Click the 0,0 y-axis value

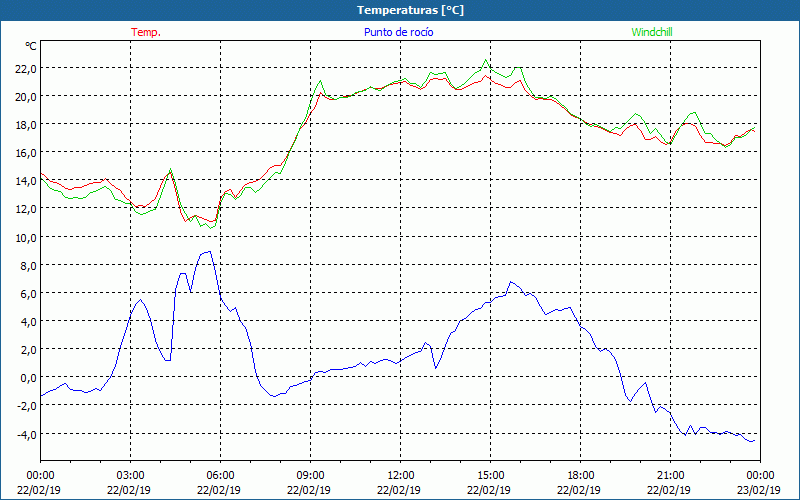tap(28, 378)
